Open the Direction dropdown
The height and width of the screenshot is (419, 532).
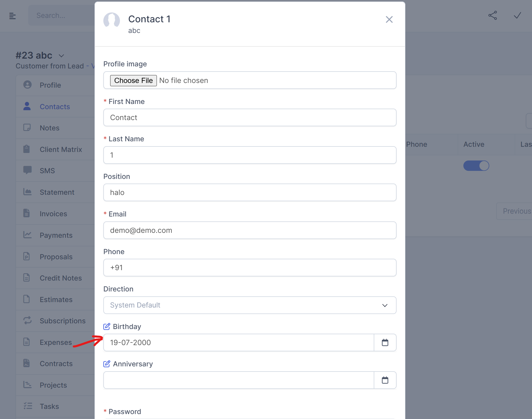(250, 305)
